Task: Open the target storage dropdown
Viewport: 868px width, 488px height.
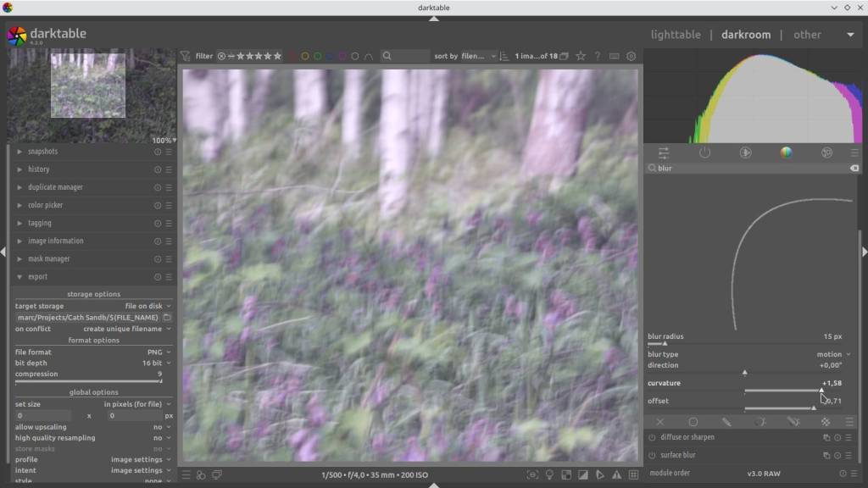Action: 93,306
